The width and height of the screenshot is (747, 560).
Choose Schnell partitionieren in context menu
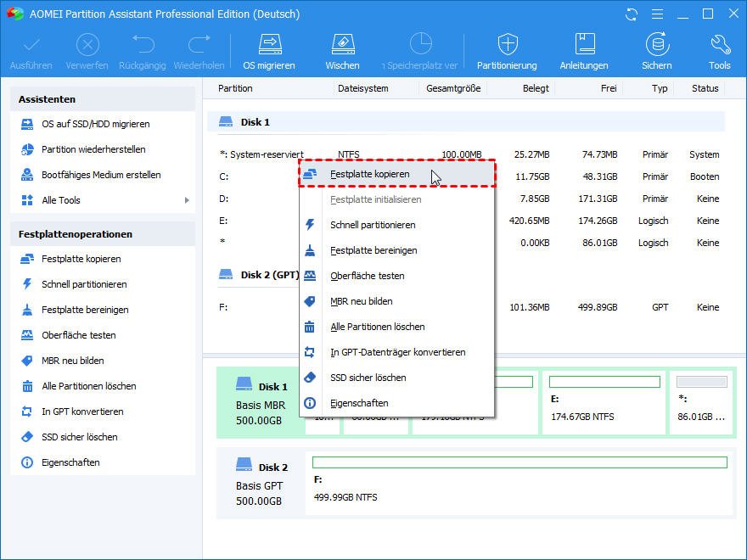pyautogui.click(x=397, y=225)
